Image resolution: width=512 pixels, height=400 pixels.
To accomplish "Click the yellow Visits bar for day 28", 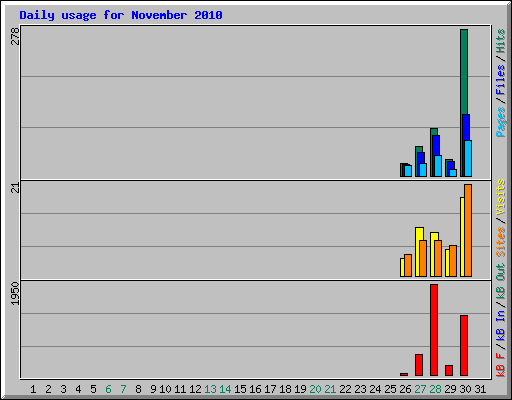I will click(434, 237).
